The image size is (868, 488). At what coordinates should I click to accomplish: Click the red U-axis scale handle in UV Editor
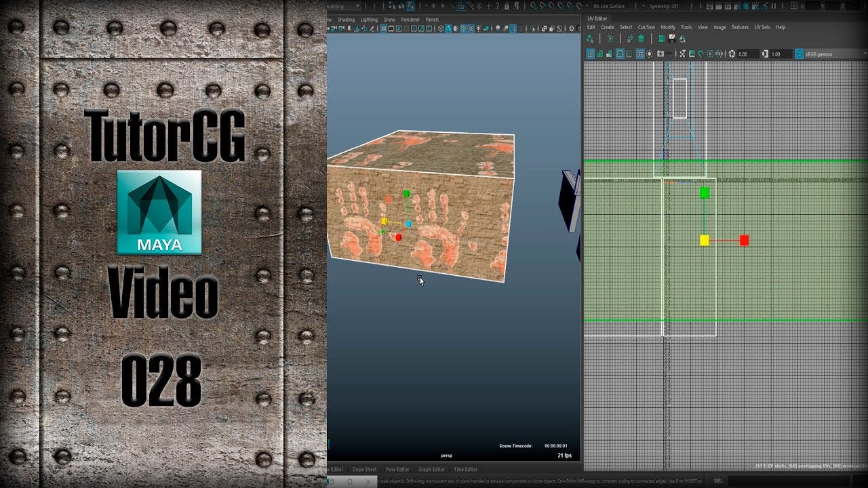click(744, 240)
